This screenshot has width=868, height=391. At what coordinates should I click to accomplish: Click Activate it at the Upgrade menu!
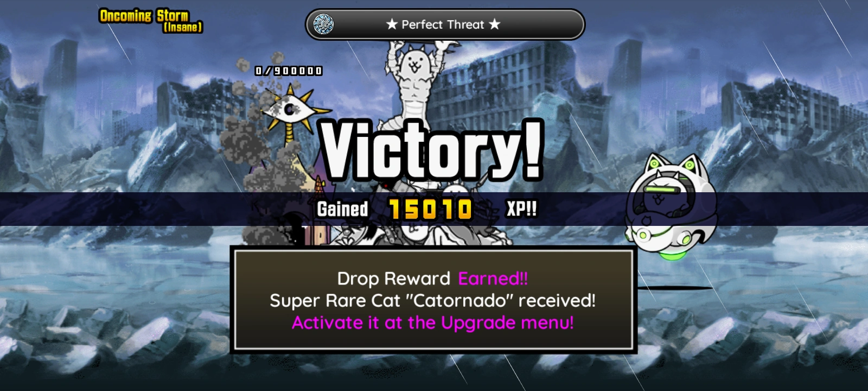(432, 323)
